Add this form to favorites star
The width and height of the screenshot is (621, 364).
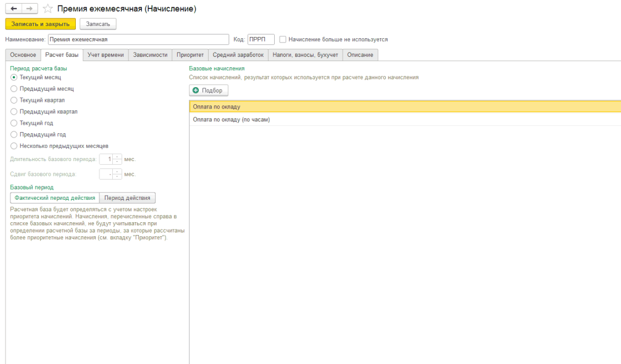(48, 9)
